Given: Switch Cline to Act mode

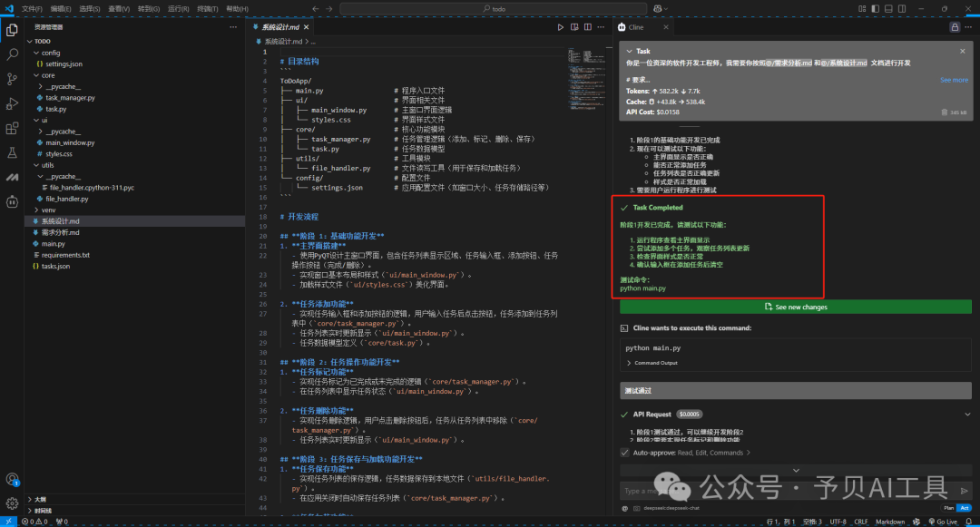Looking at the screenshot, I should (965, 508).
